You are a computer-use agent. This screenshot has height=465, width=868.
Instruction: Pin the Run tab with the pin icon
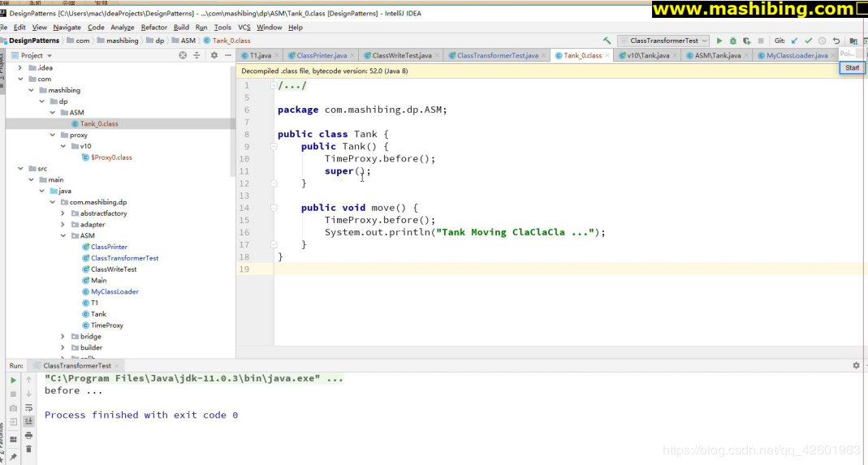13,457
